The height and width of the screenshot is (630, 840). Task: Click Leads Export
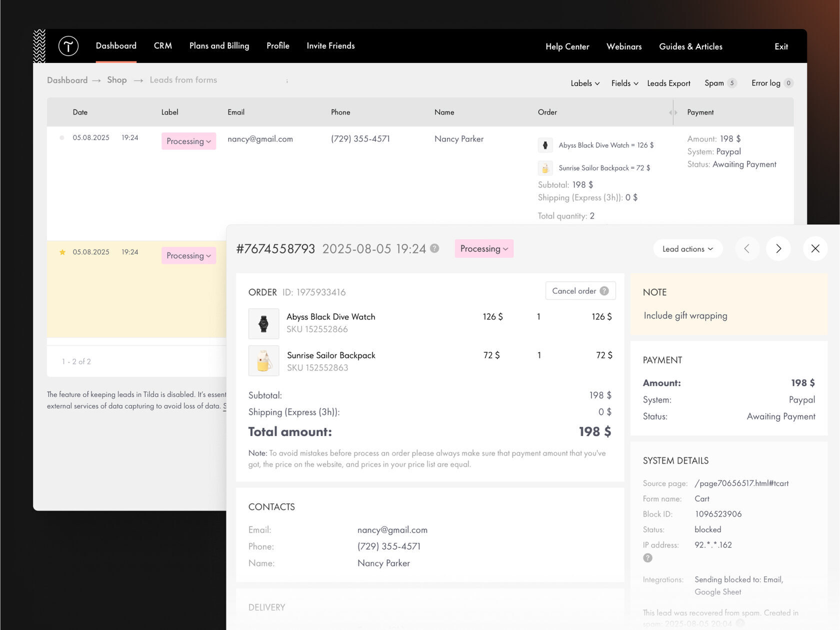668,83
